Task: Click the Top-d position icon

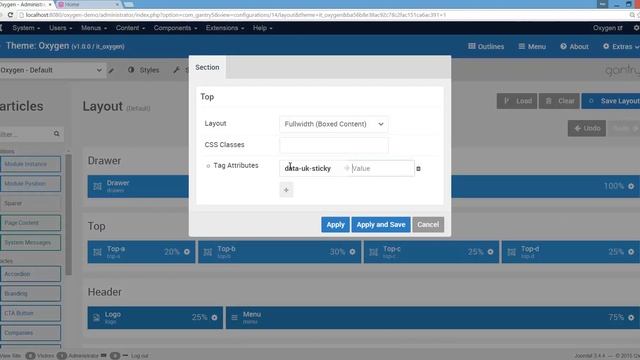Action: pyautogui.click(x=511, y=252)
